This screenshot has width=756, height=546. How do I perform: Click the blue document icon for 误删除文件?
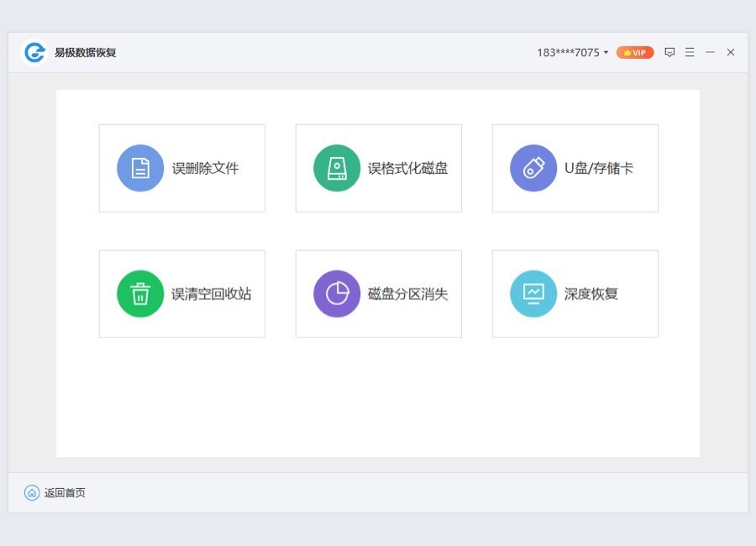140,168
